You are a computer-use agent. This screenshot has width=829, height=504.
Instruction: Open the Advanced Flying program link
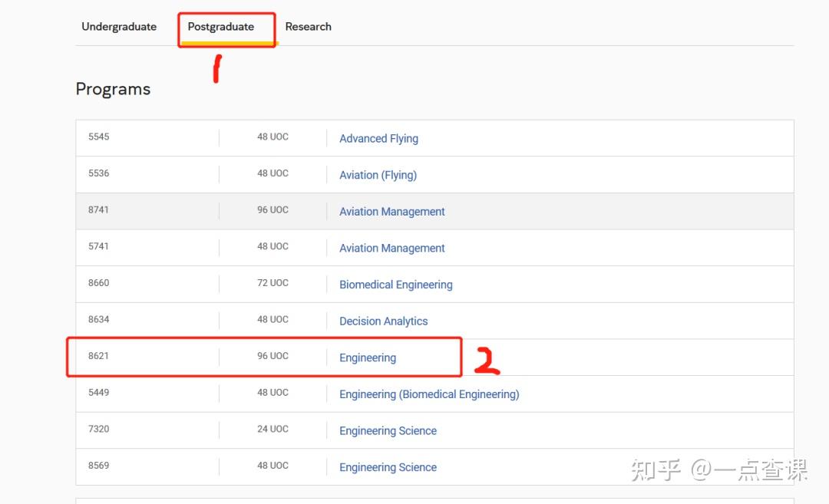(378, 139)
